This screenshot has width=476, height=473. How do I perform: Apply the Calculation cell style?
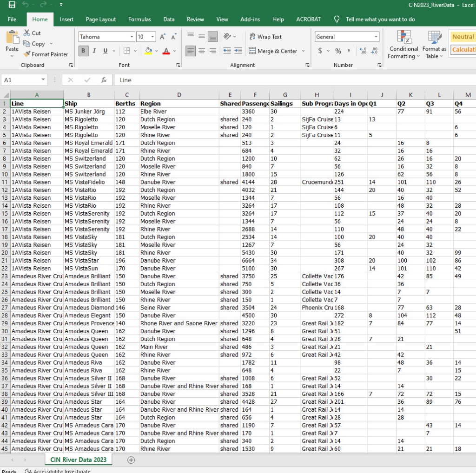463,49
